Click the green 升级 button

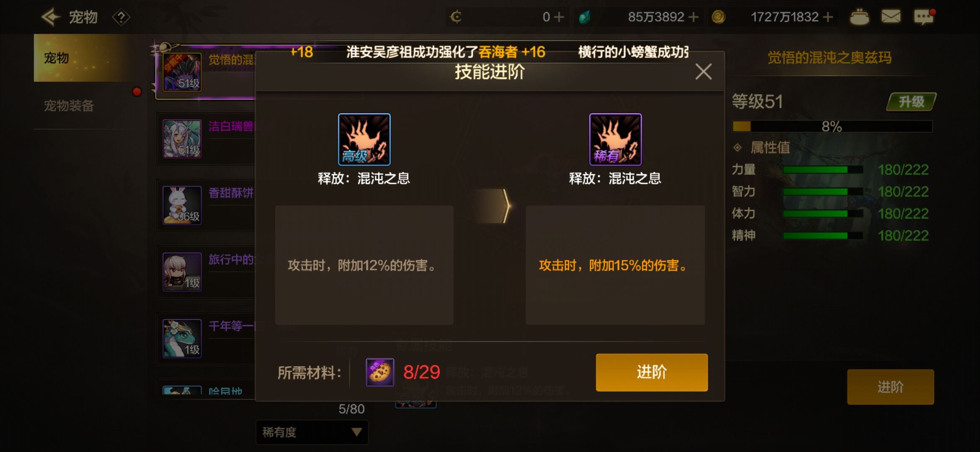[911, 102]
